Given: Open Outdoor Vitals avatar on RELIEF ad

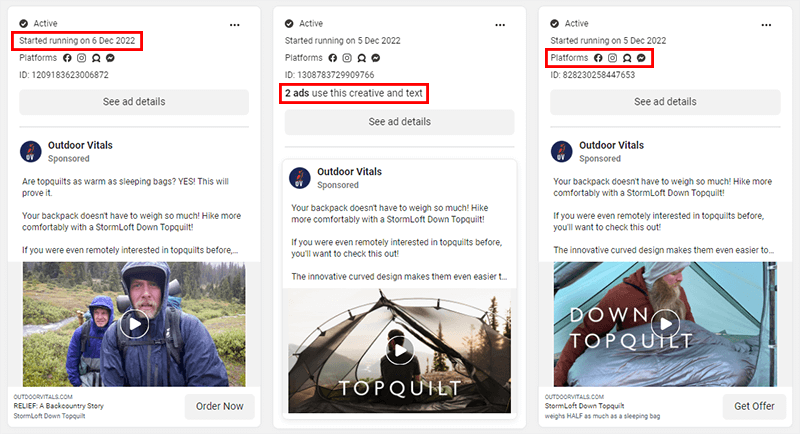Looking at the screenshot, I should pos(31,151).
